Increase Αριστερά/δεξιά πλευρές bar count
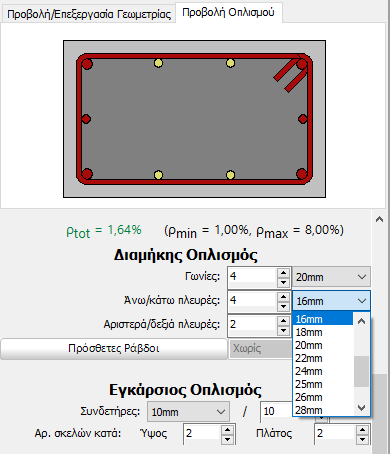Viewport: 390px width, 454px height. (283, 321)
